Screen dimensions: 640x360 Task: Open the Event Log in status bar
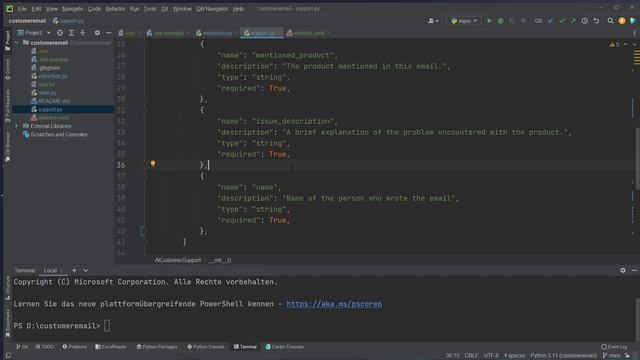click(614, 347)
